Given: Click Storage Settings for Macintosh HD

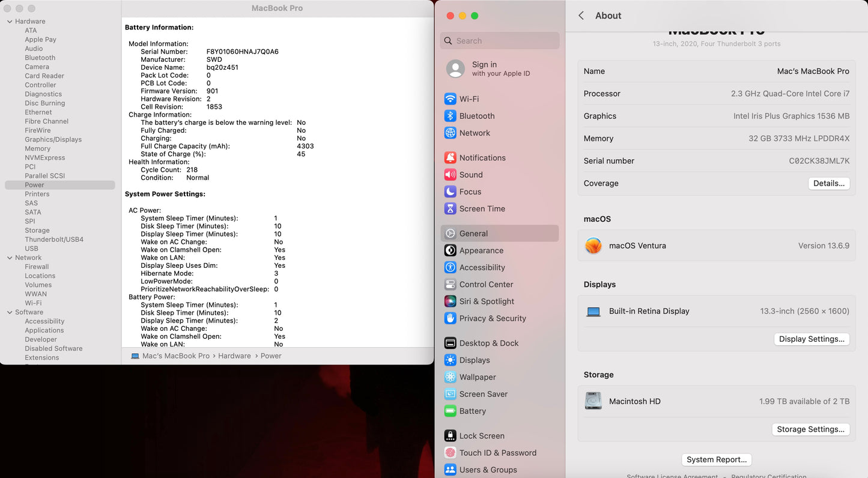Looking at the screenshot, I should (811, 429).
